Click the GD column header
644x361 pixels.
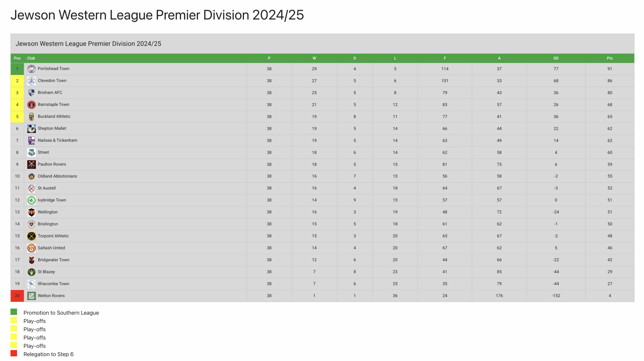(556, 58)
